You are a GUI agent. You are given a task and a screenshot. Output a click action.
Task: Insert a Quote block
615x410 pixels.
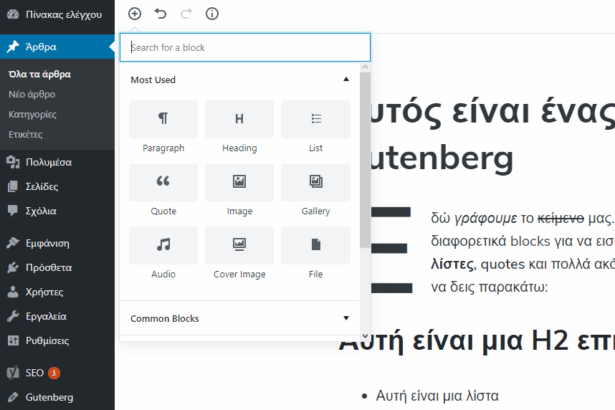click(163, 191)
